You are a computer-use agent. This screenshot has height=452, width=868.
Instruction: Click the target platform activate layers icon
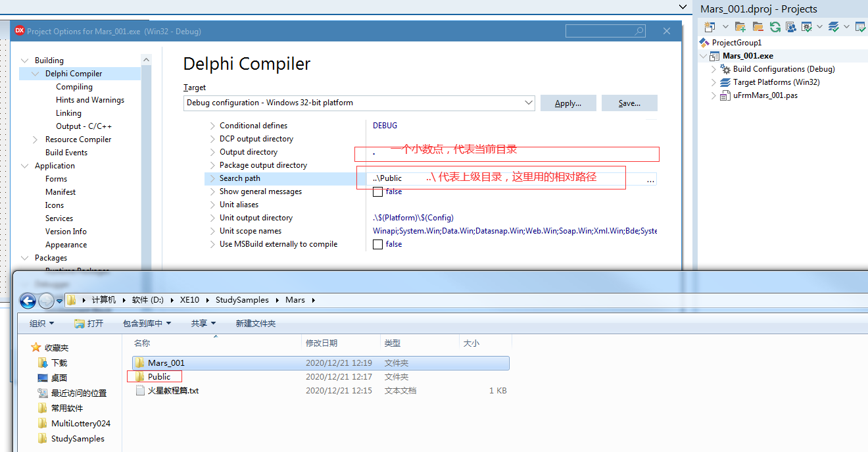click(x=834, y=26)
